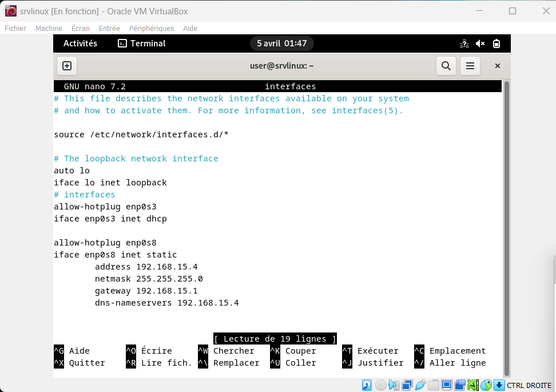The width and height of the screenshot is (556, 392).
Task: Open the Machine menu in VirtualBox
Action: tap(49, 28)
